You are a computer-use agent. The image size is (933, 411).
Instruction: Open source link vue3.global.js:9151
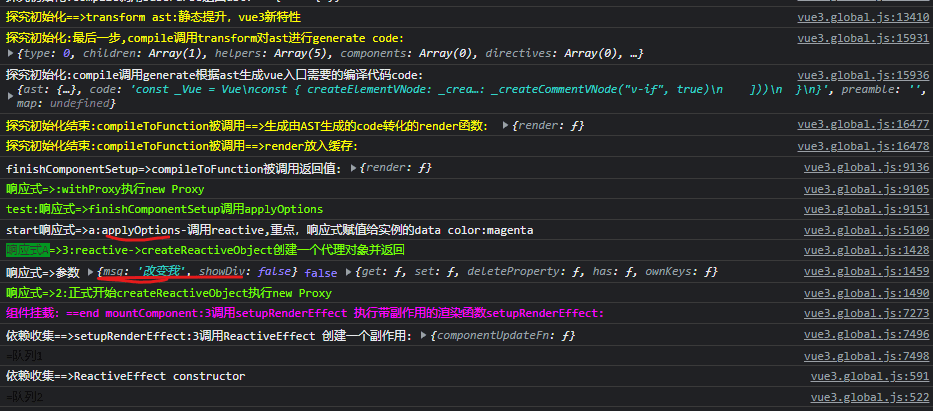tap(866, 209)
